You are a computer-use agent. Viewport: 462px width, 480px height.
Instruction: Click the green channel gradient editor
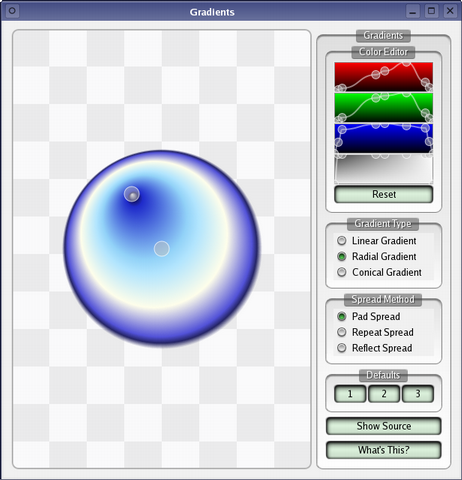(x=384, y=108)
